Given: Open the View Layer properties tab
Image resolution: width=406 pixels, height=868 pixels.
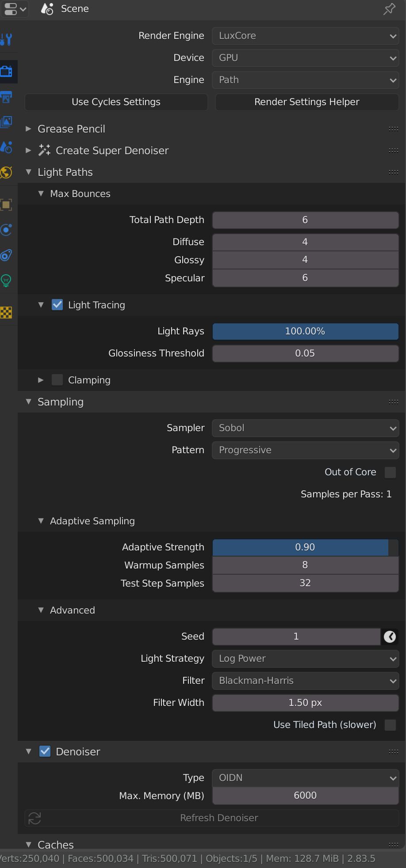Looking at the screenshot, I should click(x=6, y=122).
